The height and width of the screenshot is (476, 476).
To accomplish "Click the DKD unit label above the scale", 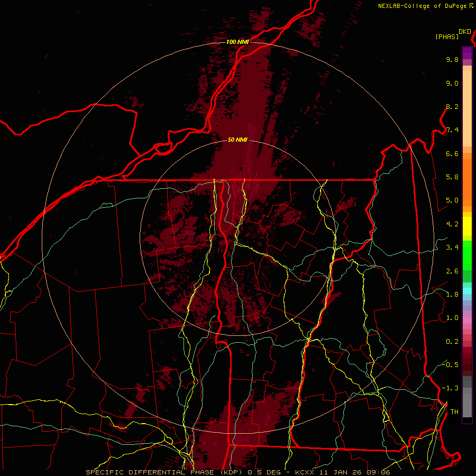I will [x=465, y=32].
